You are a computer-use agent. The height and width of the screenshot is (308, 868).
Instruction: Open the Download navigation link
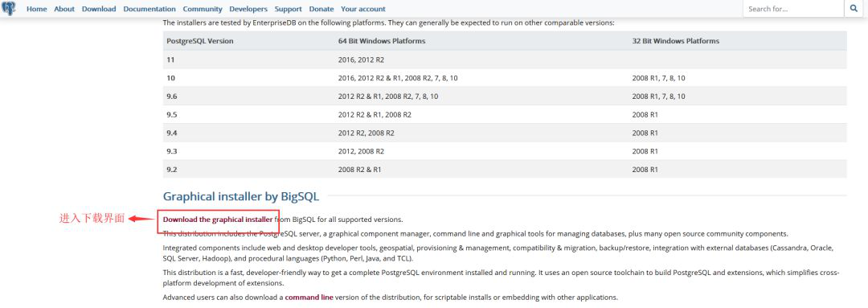[99, 9]
